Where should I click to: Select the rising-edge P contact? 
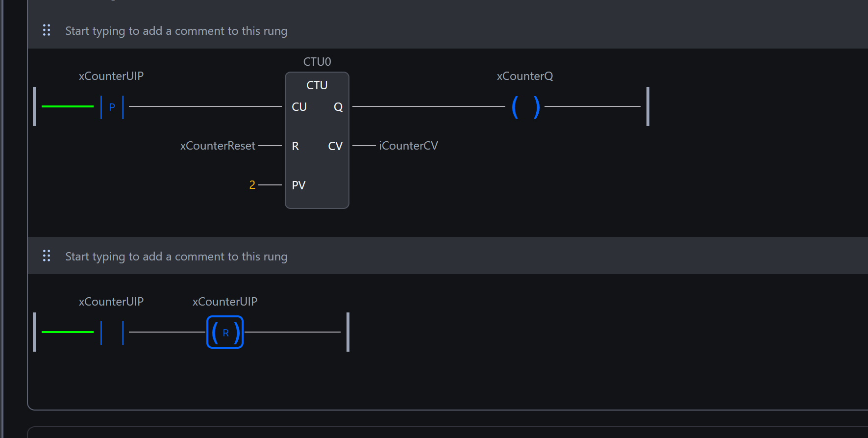click(x=112, y=107)
